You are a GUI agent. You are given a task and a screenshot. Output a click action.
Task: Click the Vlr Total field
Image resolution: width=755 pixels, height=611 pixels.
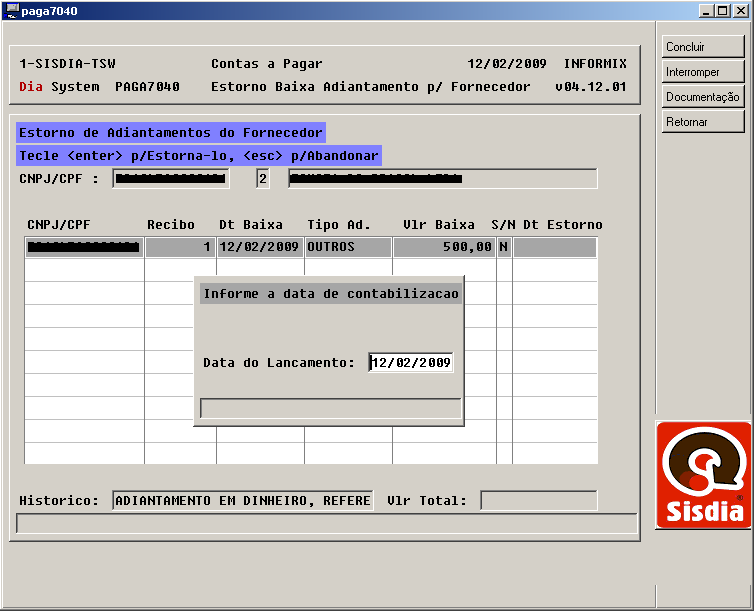[x=538, y=500]
